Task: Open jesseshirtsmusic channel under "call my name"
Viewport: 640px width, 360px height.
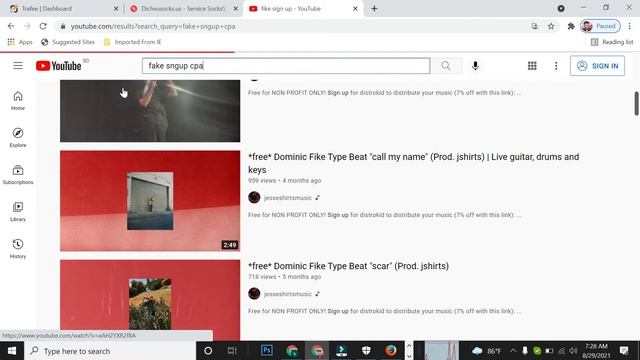Action: pos(287,198)
